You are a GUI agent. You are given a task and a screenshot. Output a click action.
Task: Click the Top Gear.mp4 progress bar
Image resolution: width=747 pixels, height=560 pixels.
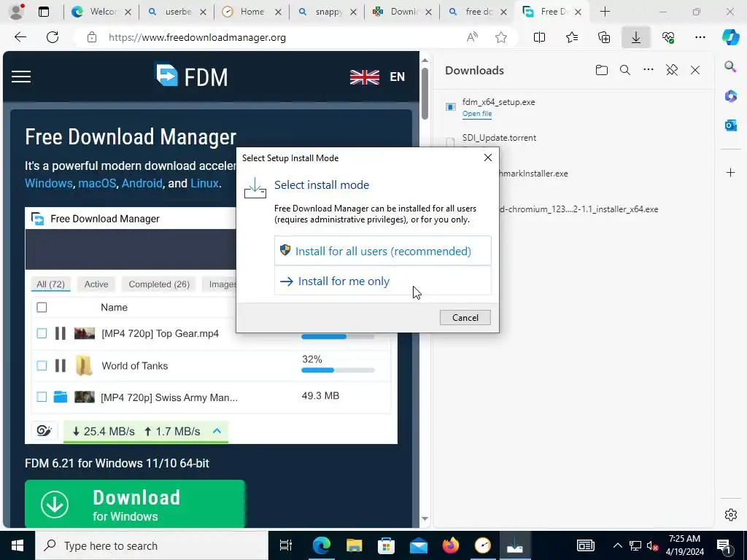point(338,337)
